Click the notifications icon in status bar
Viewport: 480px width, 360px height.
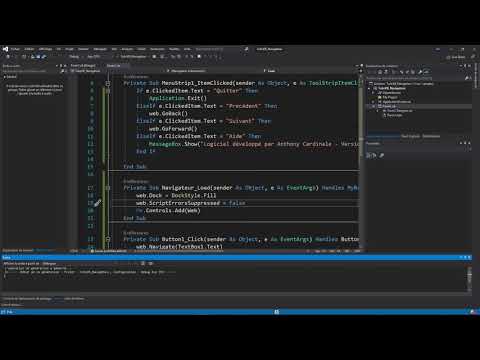click(473, 312)
